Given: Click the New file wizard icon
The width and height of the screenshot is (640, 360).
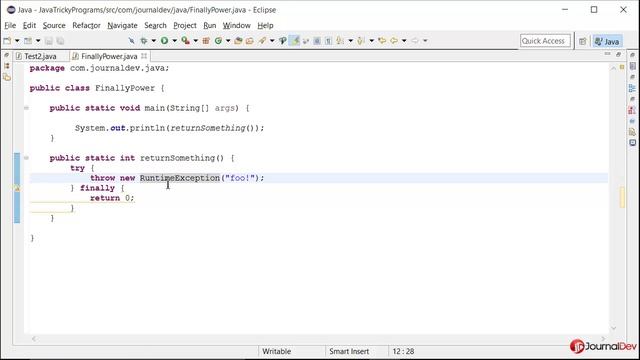Looking at the screenshot, I should click(x=7, y=41).
